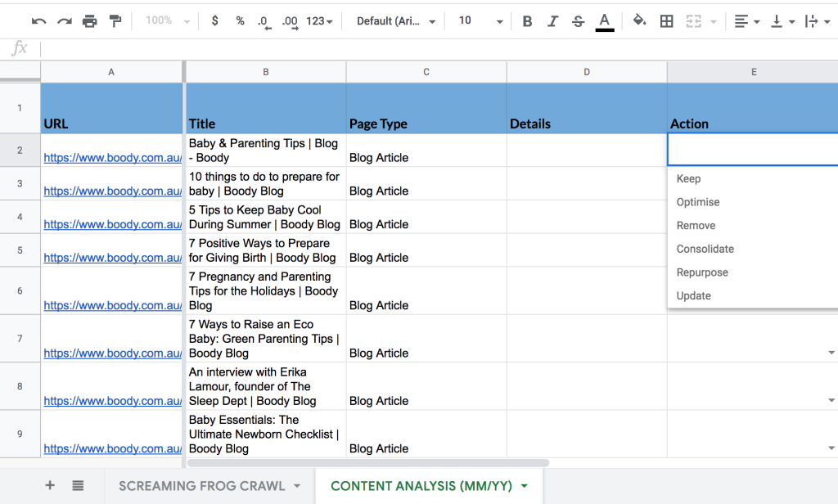Image resolution: width=838 pixels, height=504 pixels.
Task: Select column A header
Action: click(x=111, y=72)
